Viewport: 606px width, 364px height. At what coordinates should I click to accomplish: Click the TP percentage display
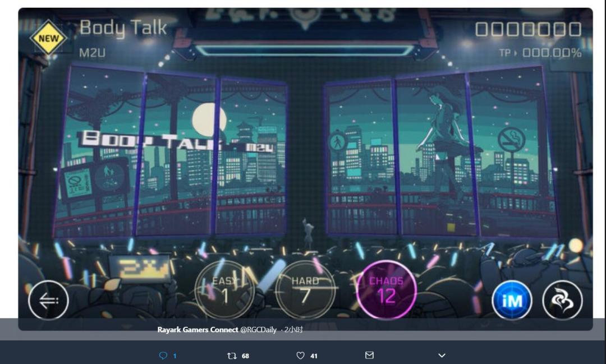(x=540, y=53)
